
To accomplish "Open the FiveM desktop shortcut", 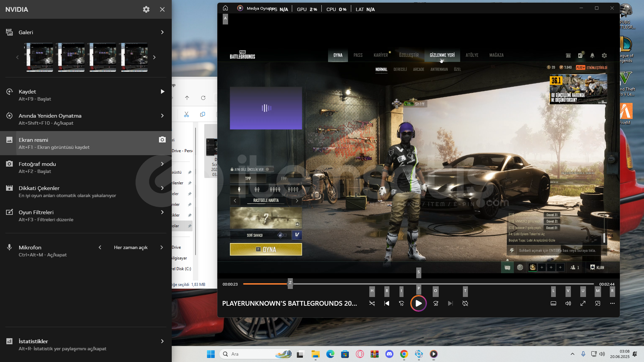I will (x=626, y=114).
